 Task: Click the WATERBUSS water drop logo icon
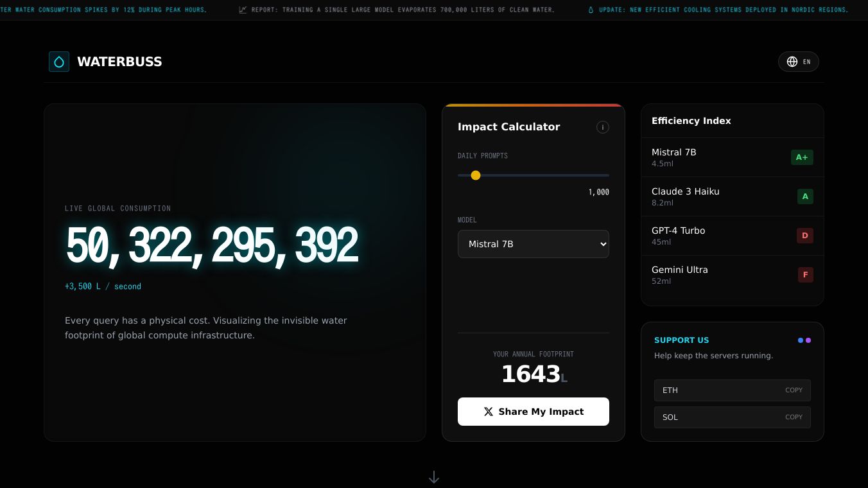[x=59, y=62]
